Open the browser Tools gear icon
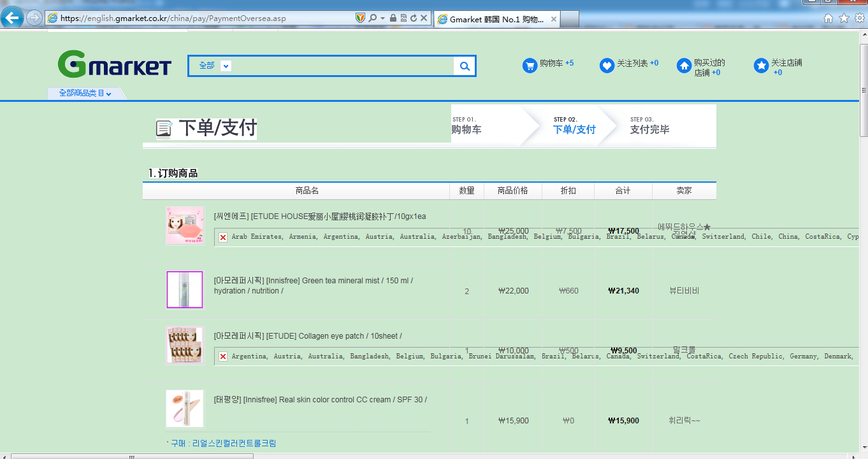This screenshot has width=868, height=459. click(859, 18)
